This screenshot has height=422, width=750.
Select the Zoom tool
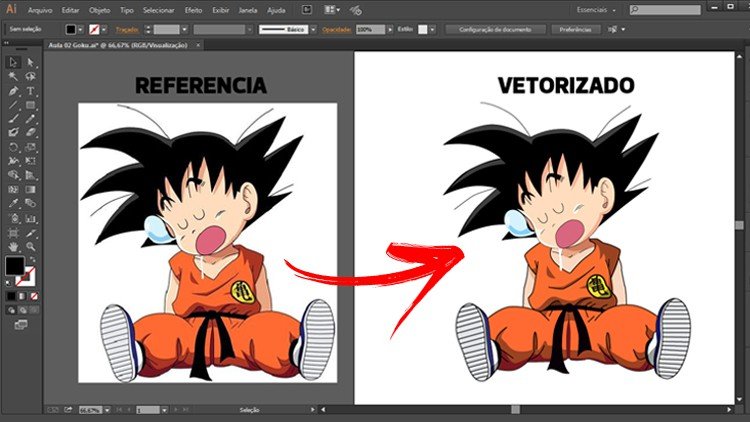(30, 247)
